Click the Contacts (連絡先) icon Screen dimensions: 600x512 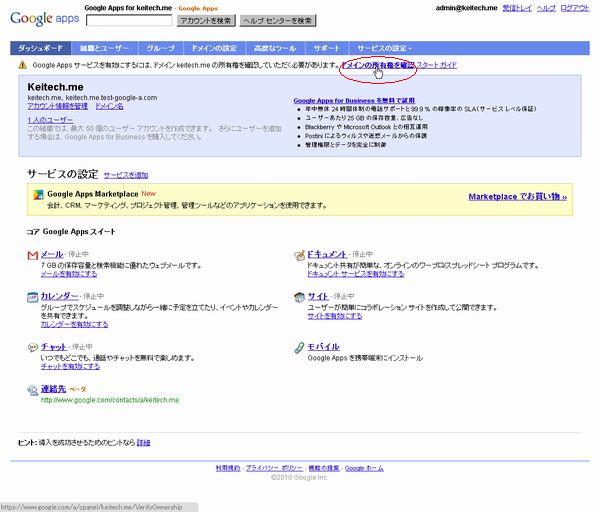point(33,390)
